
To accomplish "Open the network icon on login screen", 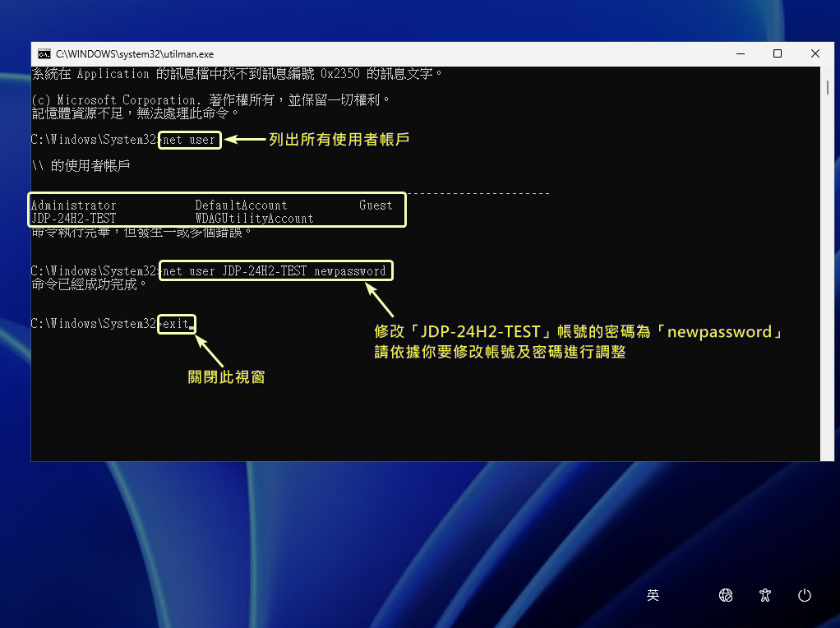I will tap(725, 595).
